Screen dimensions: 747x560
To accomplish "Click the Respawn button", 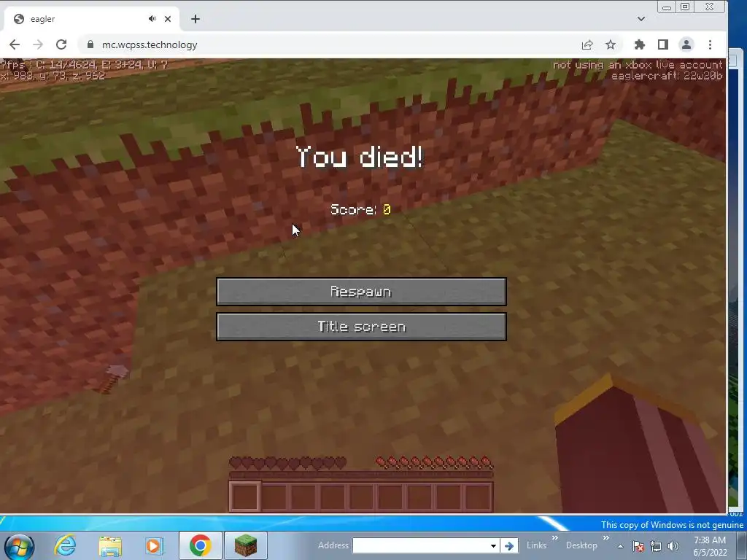I will tap(361, 292).
